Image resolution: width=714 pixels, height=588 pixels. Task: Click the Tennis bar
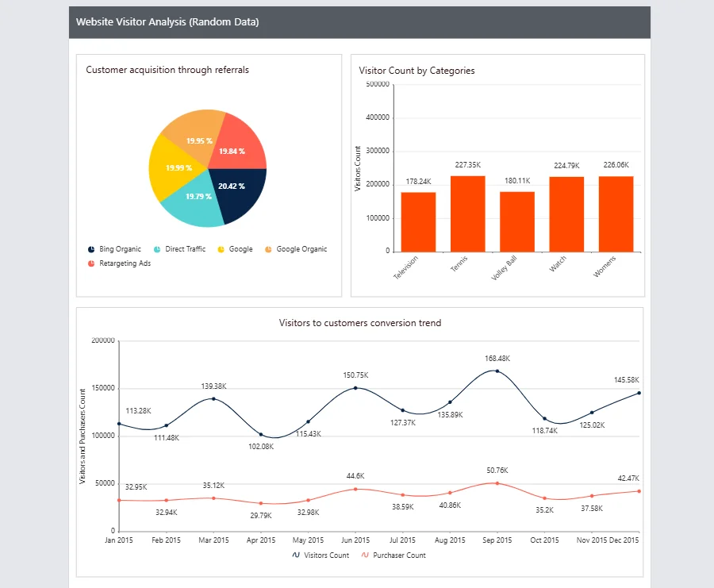[x=467, y=214]
